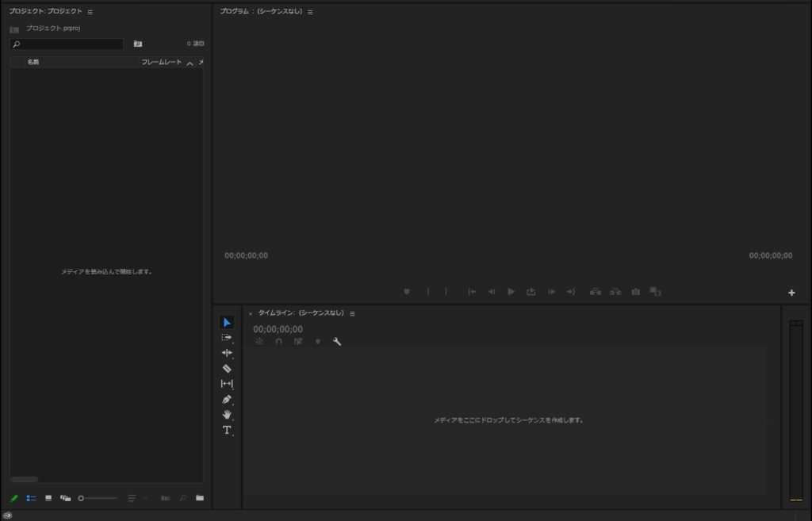812x521 pixels.
Task: Click the 名前 column header
Action: point(33,62)
